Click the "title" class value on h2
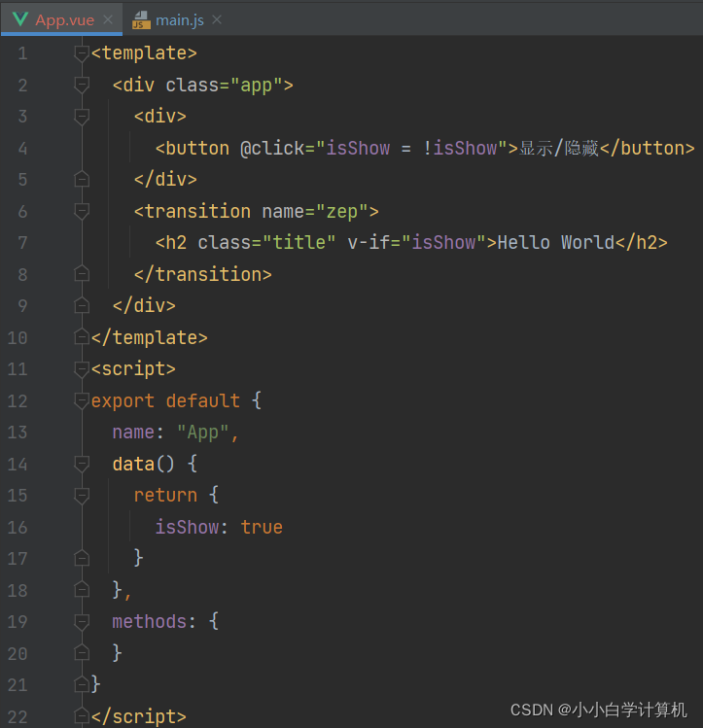Viewport: 703px width, 728px height. 299,242
